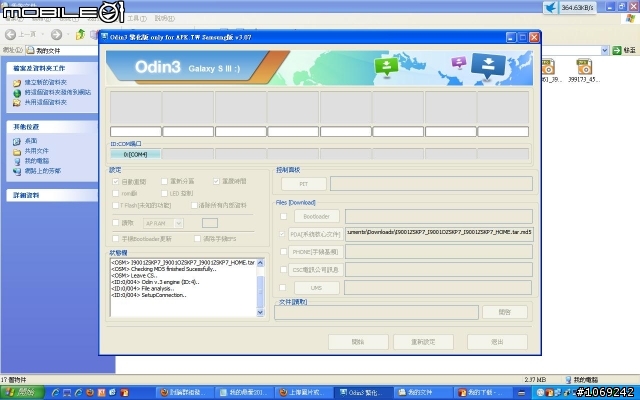Switch to Odin3 taskbar button
Viewport: 640px width, 400px height.
[x=362, y=393]
